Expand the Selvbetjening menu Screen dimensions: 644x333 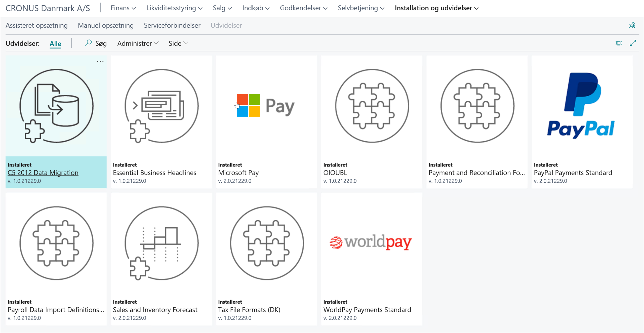tap(361, 8)
